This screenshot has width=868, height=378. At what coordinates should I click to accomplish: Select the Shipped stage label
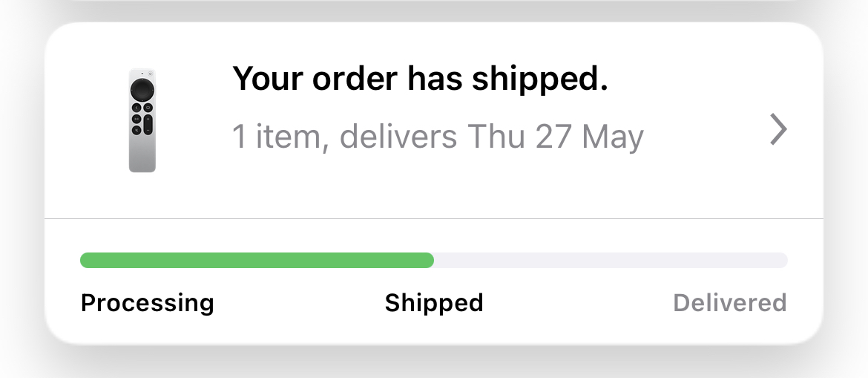(434, 303)
